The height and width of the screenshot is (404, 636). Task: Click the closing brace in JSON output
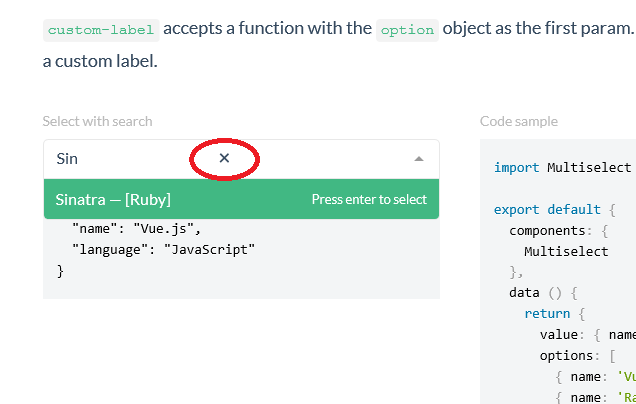pos(60,270)
